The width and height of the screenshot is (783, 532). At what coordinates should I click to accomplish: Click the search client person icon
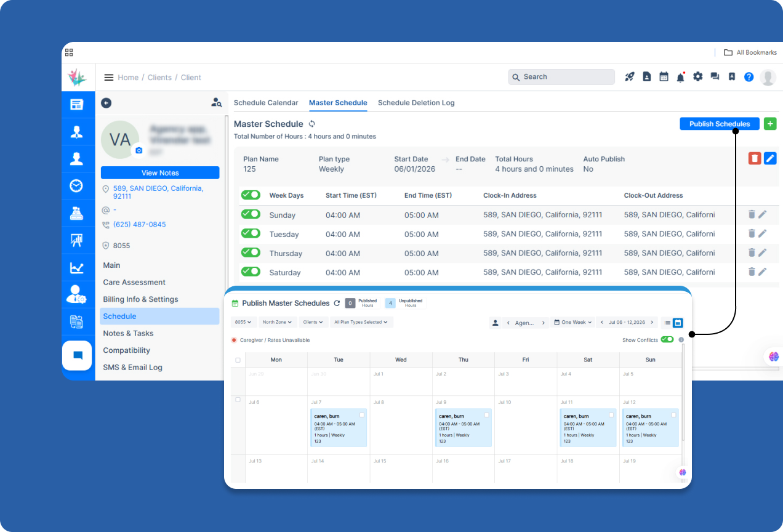point(216,103)
